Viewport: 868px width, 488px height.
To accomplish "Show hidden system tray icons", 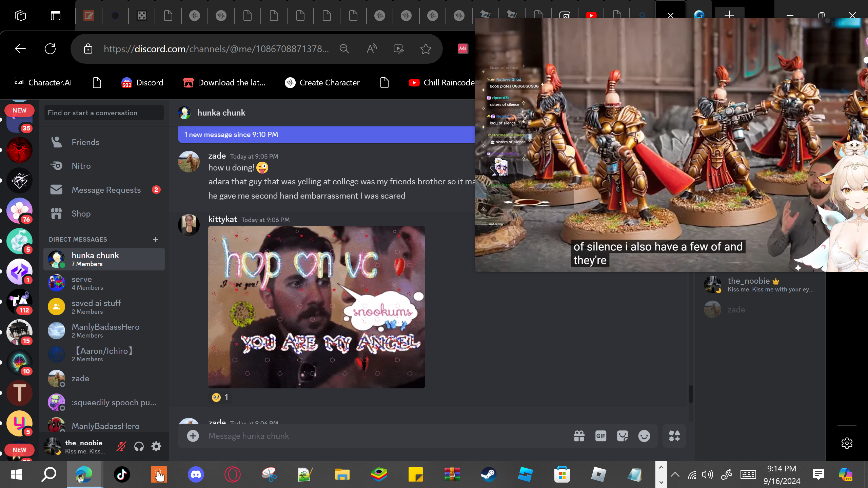I will (x=675, y=474).
